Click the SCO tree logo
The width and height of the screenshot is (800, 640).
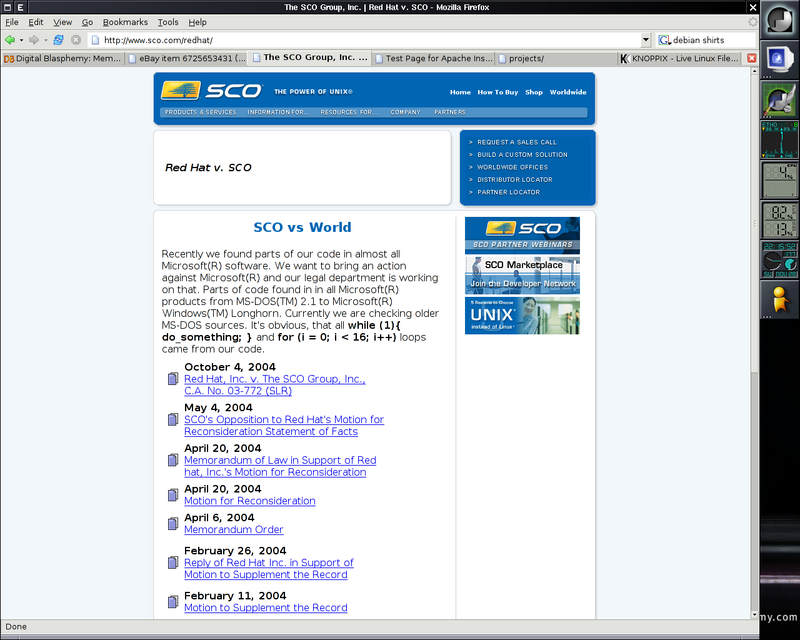pyautogui.click(x=181, y=90)
